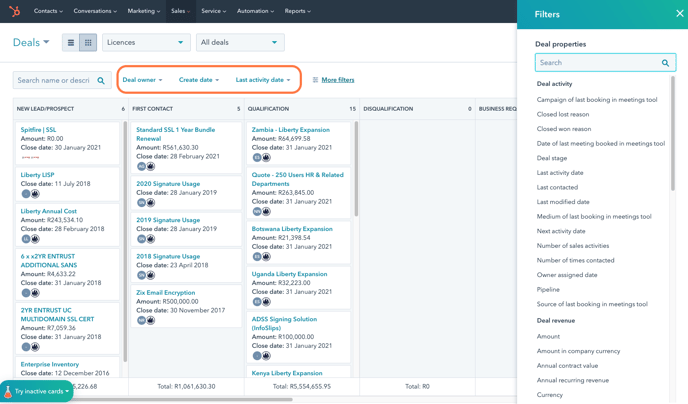
Task: Open the Automation menu
Action: tap(255, 11)
